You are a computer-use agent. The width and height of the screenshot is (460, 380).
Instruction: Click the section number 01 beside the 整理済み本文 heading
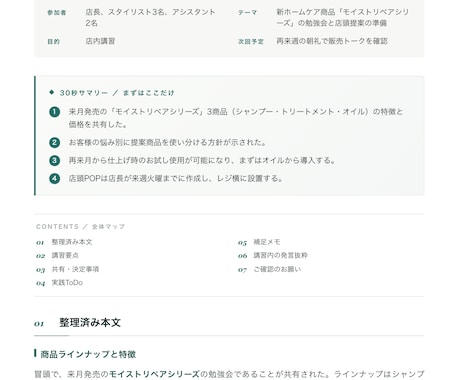click(x=39, y=324)
